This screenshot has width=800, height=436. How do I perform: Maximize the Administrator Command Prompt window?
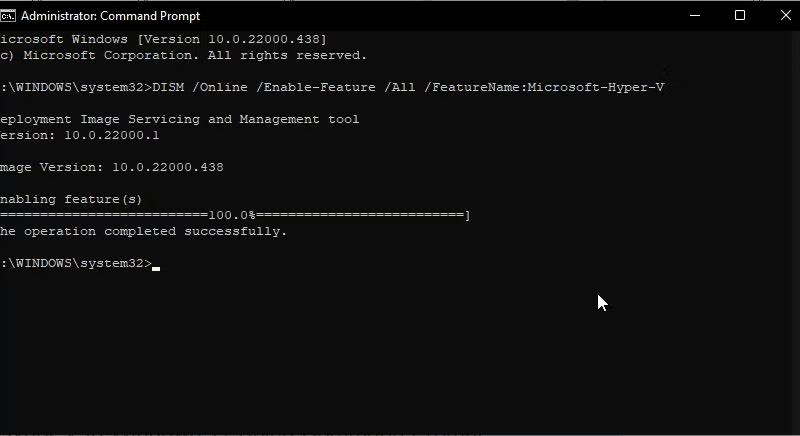click(740, 16)
